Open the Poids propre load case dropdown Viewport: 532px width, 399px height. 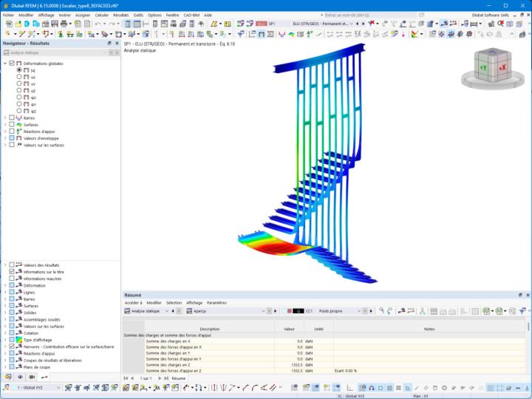pos(359,311)
